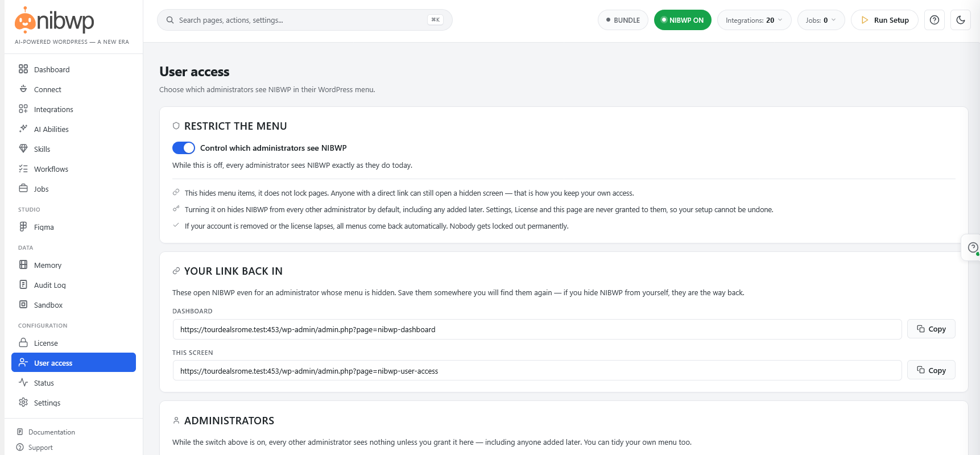This screenshot has height=455, width=980.
Task: Click the Memory icon in Data section
Action: click(x=23, y=264)
